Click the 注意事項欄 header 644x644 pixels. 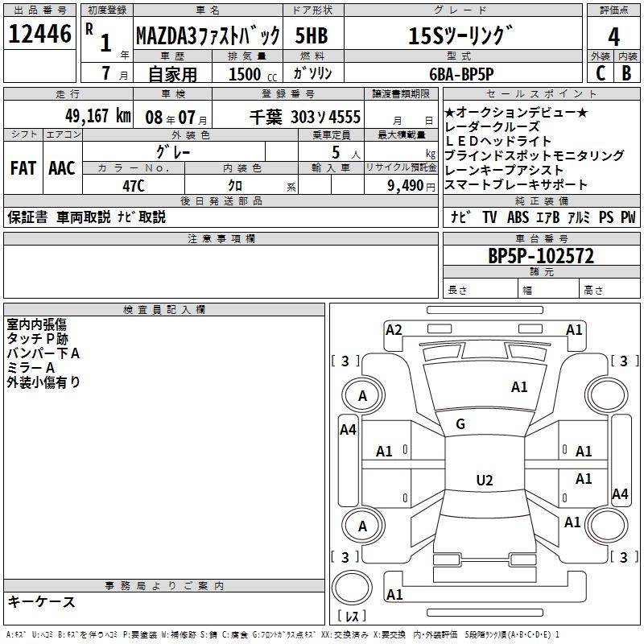(x=221, y=238)
